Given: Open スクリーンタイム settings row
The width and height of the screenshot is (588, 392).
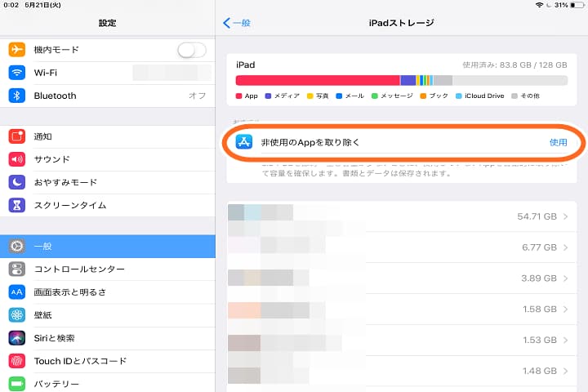Looking at the screenshot, I should 108,205.
